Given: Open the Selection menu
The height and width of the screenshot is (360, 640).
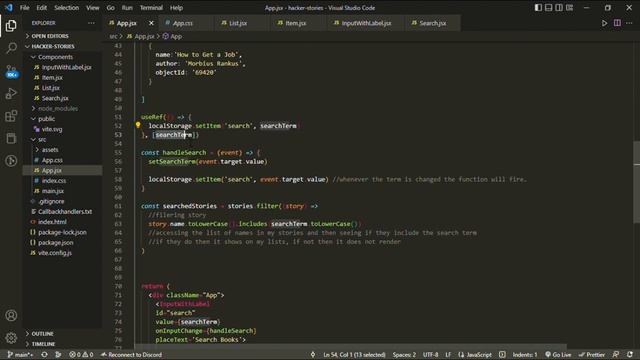Looking at the screenshot, I should tap(67, 8).
